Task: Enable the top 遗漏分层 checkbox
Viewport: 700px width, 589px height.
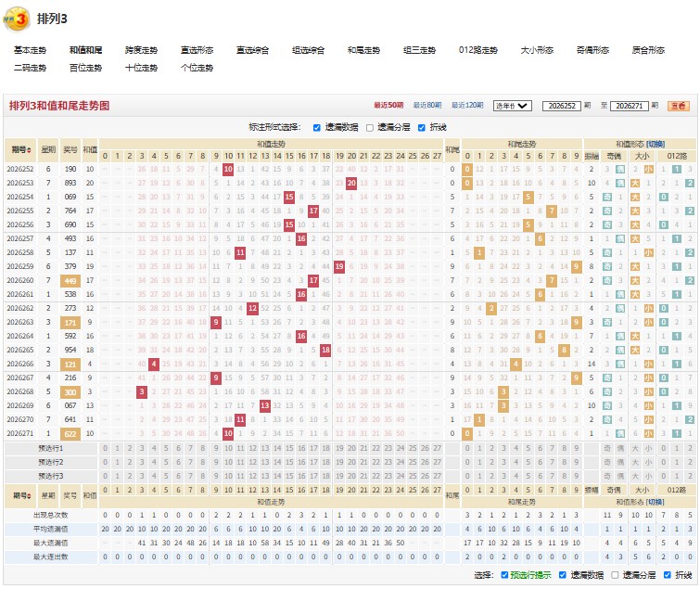Action: 370,128
